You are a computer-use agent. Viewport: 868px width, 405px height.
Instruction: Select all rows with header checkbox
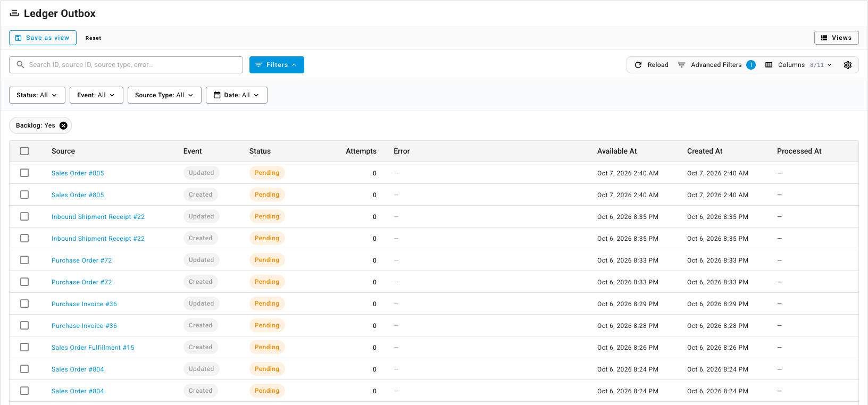[24, 151]
